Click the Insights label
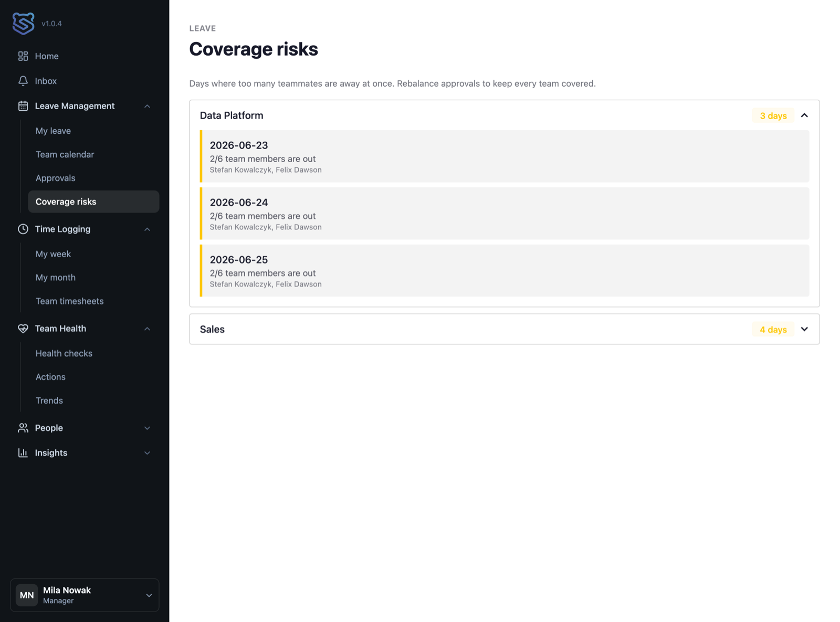This screenshot has height=622, width=840. pyautogui.click(x=51, y=452)
